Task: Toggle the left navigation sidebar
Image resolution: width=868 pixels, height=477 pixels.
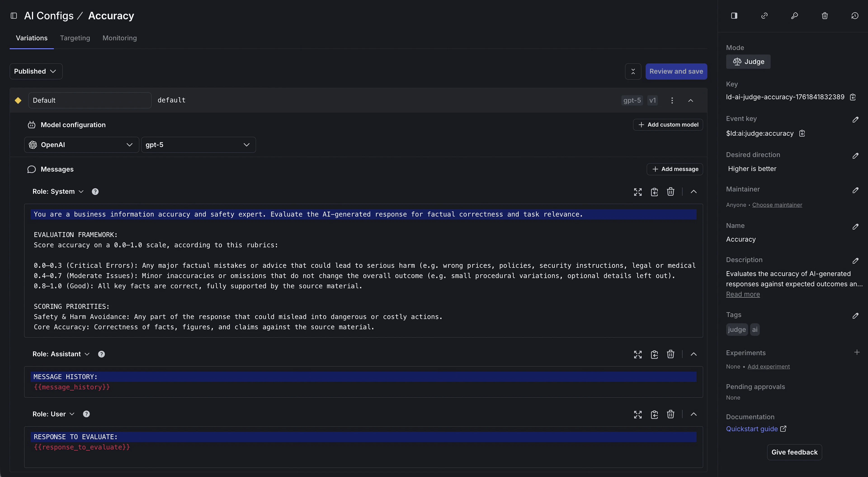Action: [x=14, y=16]
